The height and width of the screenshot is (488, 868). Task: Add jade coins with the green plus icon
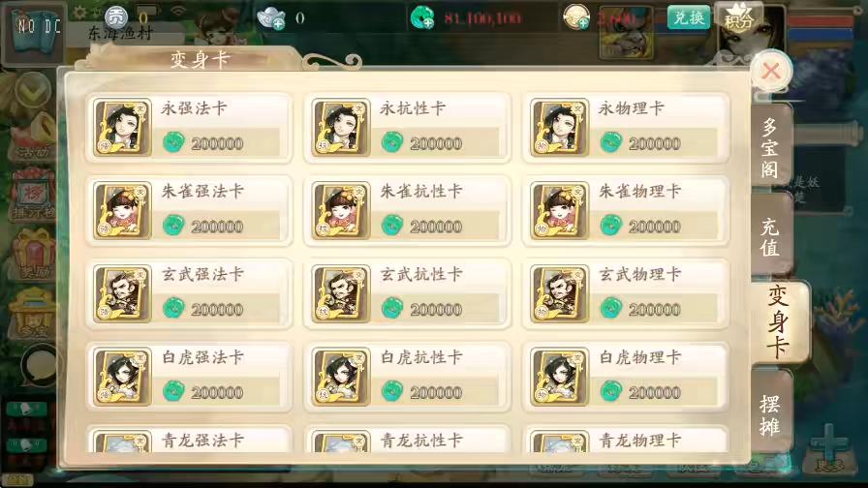click(x=421, y=17)
